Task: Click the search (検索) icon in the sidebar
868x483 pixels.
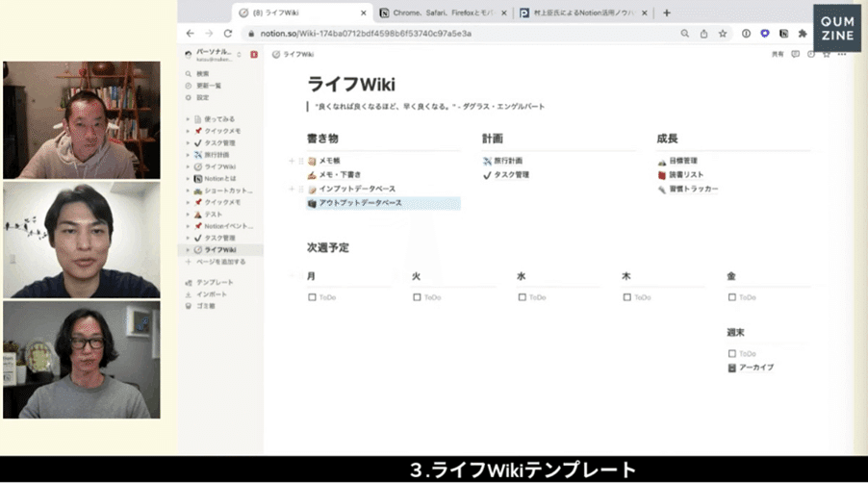Action: tap(188, 73)
